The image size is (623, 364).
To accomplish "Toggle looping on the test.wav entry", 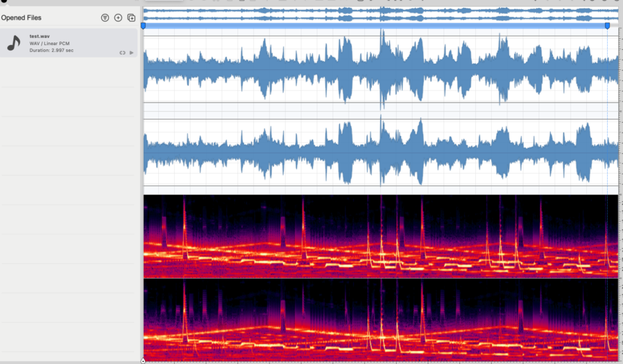I will 122,53.
